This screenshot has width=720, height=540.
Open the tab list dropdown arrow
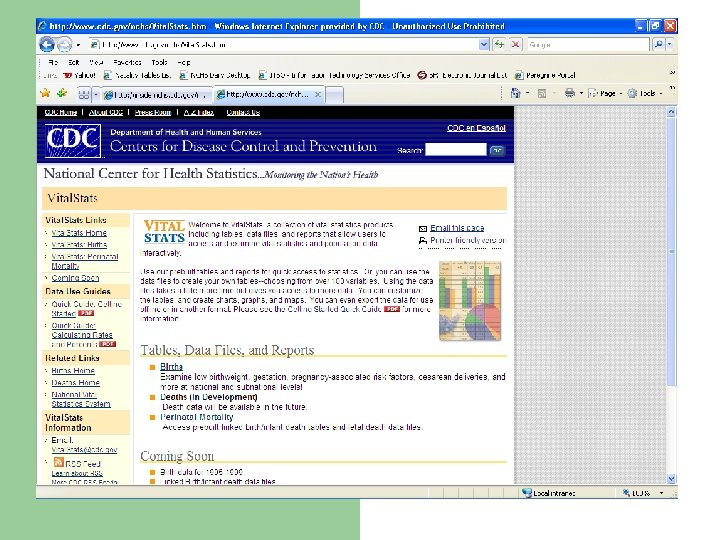[96, 95]
